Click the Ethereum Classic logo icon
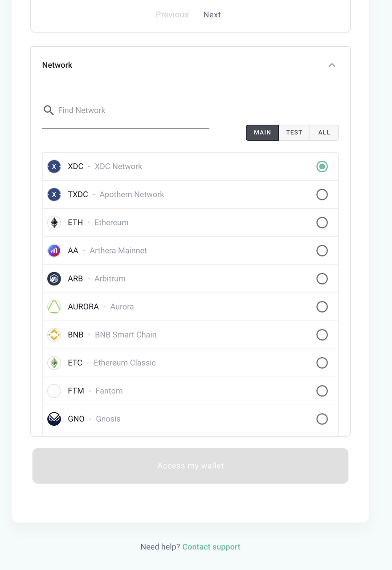Viewport: 392px width, 570px height. [x=54, y=363]
